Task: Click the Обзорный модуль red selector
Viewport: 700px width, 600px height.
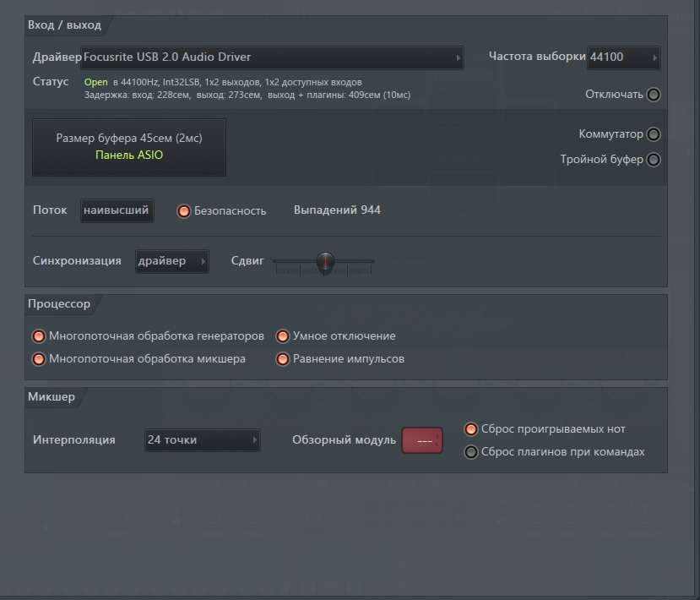Action: (x=422, y=440)
